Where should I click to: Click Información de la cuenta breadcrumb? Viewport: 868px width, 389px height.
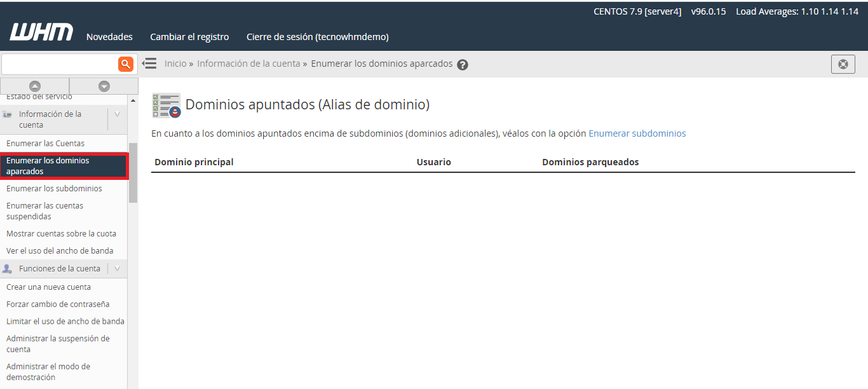pyautogui.click(x=248, y=64)
